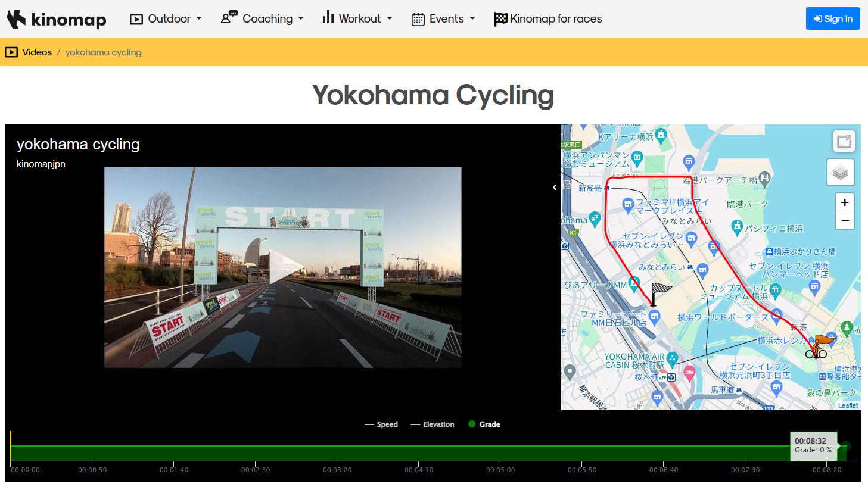Viewport: 868px width, 487px height.
Task: Toggle the Speed series in chart legend
Action: 381,424
